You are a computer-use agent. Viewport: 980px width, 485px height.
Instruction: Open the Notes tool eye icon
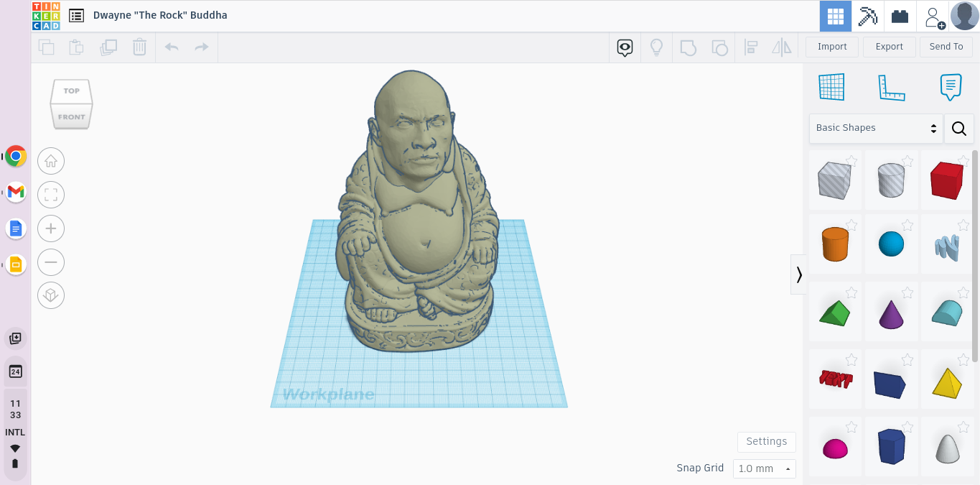(625, 48)
